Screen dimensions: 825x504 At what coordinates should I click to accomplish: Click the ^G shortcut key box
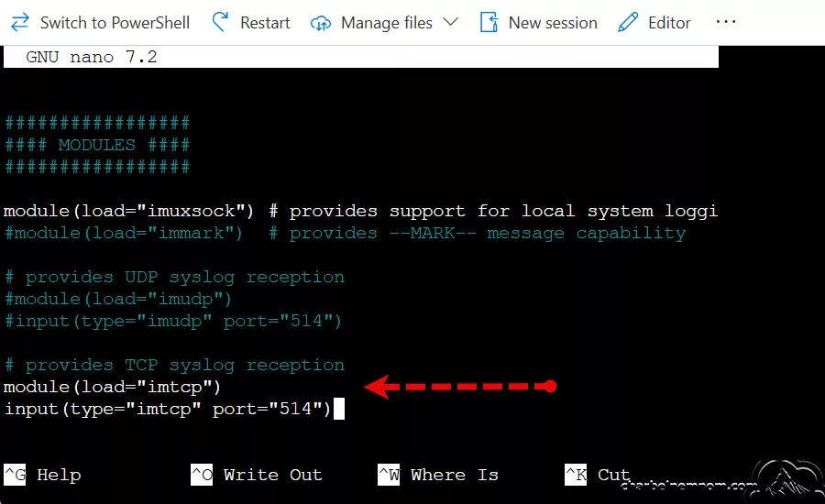point(15,475)
